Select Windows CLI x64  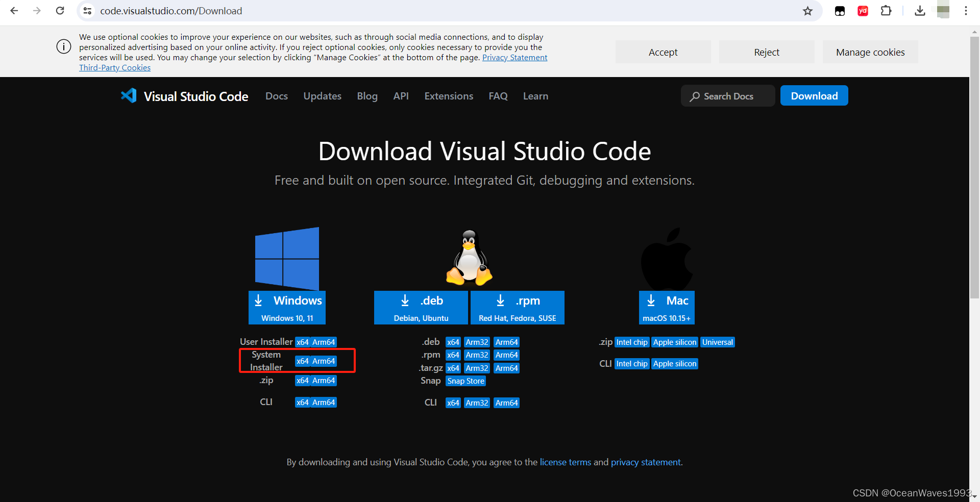303,403
